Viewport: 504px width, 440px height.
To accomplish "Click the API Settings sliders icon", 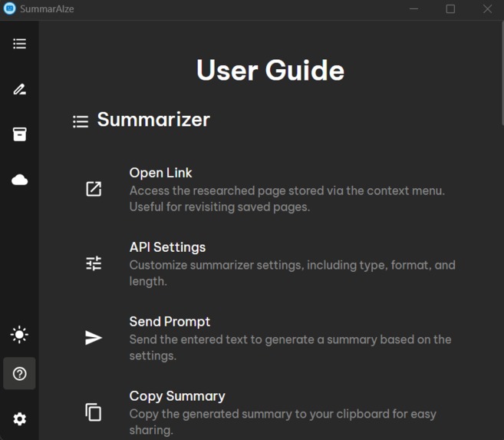I will pos(94,263).
